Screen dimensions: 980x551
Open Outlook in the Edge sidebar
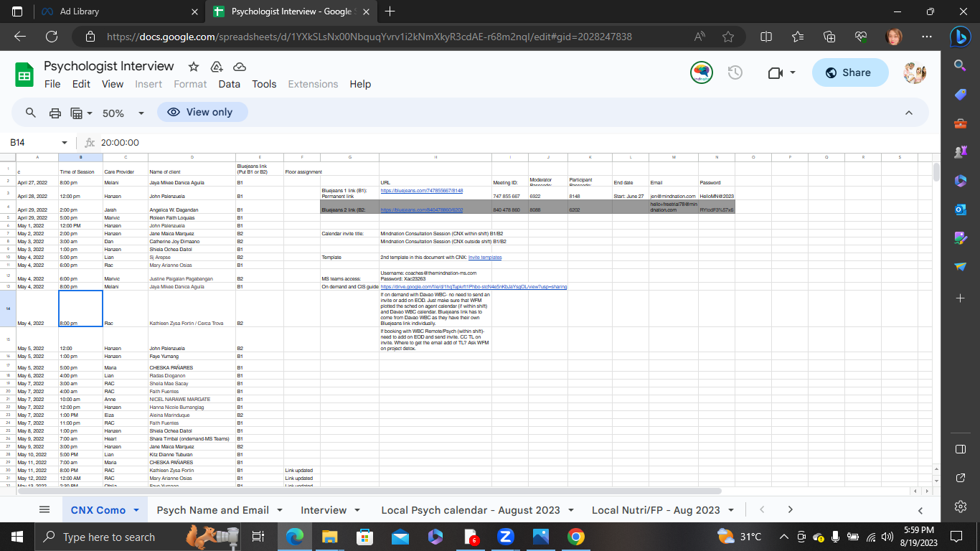(x=961, y=209)
